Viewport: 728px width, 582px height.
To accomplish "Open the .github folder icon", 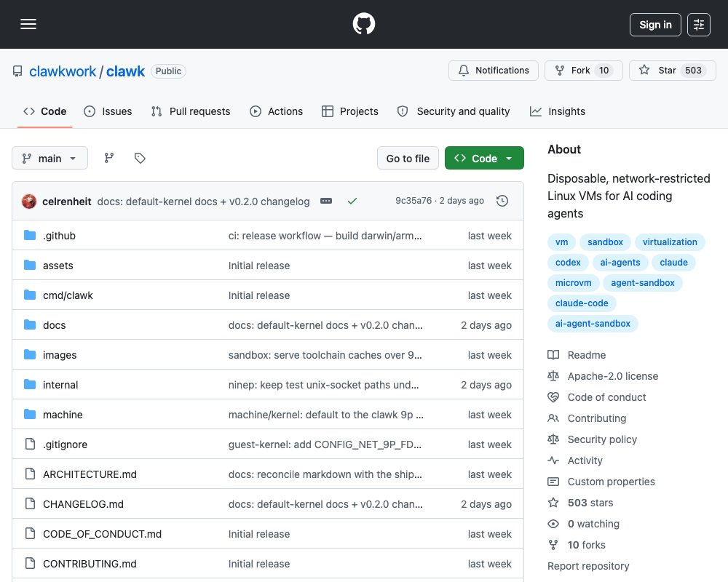I will 30,235.
